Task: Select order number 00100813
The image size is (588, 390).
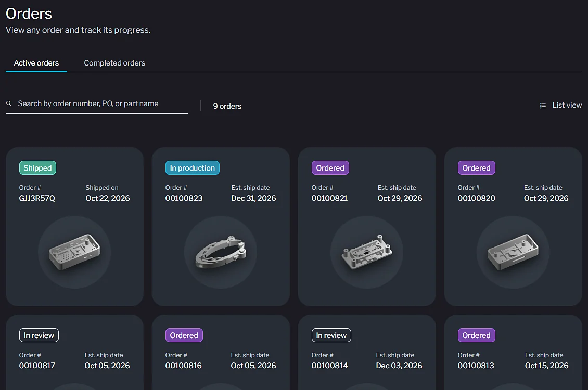Action: pyautogui.click(x=476, y=366)
